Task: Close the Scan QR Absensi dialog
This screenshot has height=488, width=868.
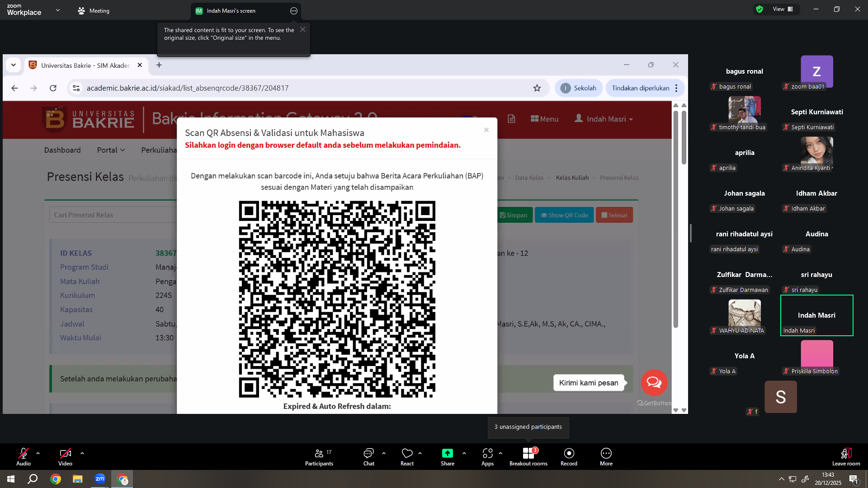Action: click(486, 130)
